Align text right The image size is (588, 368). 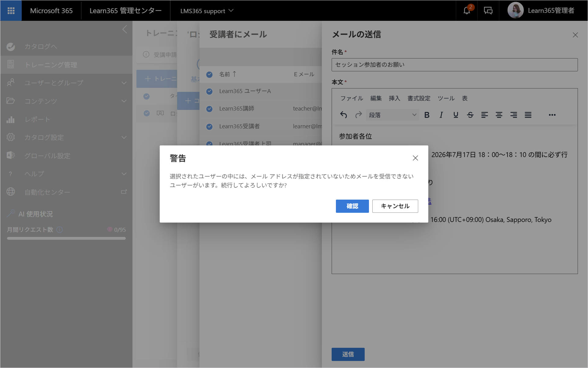(x=514, y=115)
